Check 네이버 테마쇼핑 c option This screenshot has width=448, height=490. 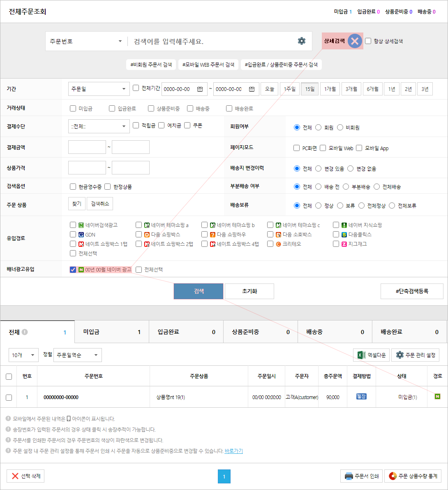(270, 225)
